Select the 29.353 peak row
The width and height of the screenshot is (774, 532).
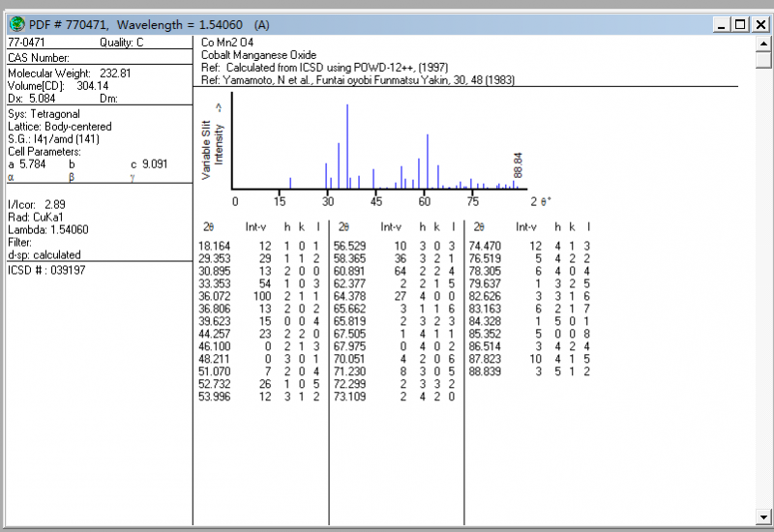(259, 258)
